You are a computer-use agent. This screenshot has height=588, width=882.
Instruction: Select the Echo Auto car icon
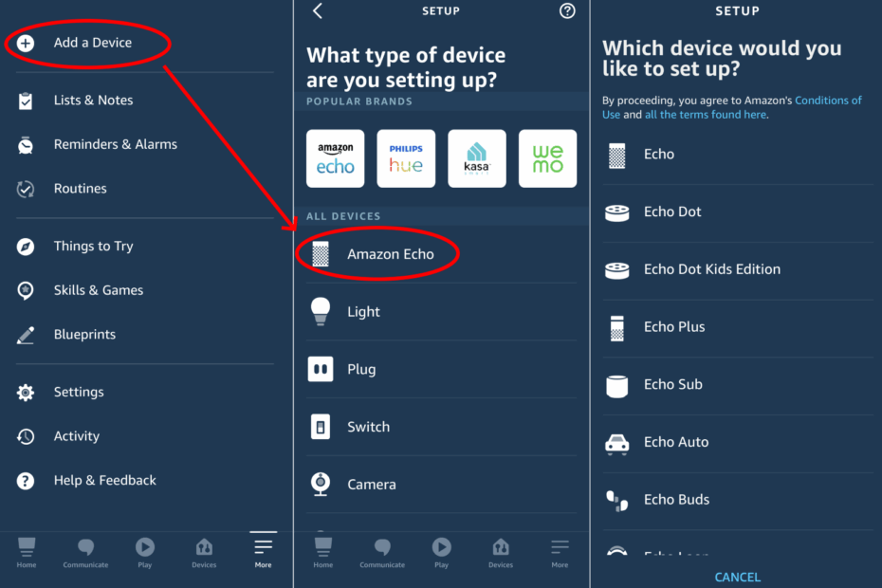[617, 444]
